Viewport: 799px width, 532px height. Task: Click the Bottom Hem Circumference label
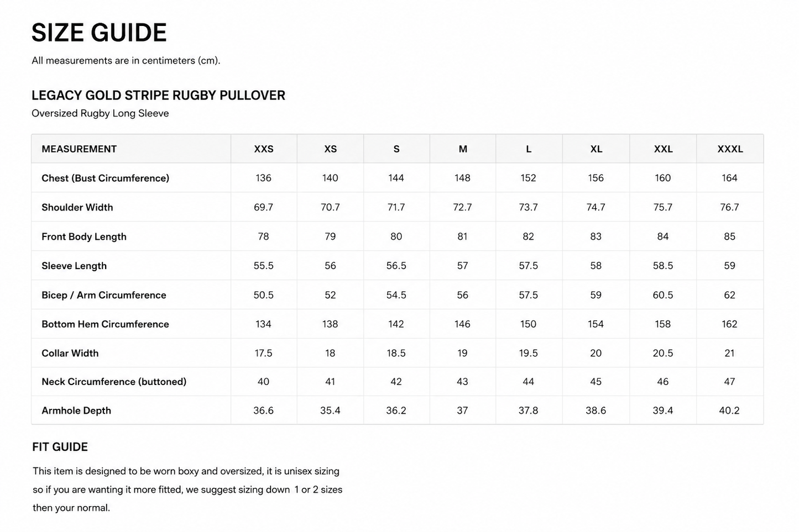pyautogui.click(x=105, y=324)
